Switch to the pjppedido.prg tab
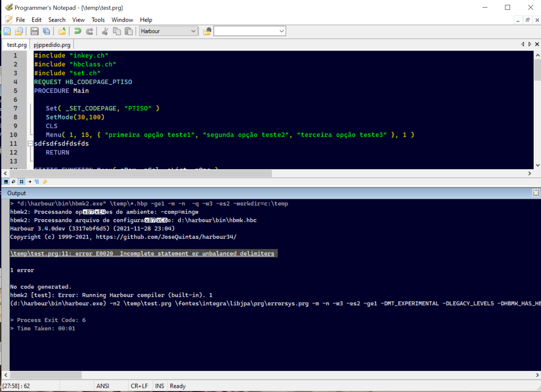541x392 pixels. click(x=52, y=45)
